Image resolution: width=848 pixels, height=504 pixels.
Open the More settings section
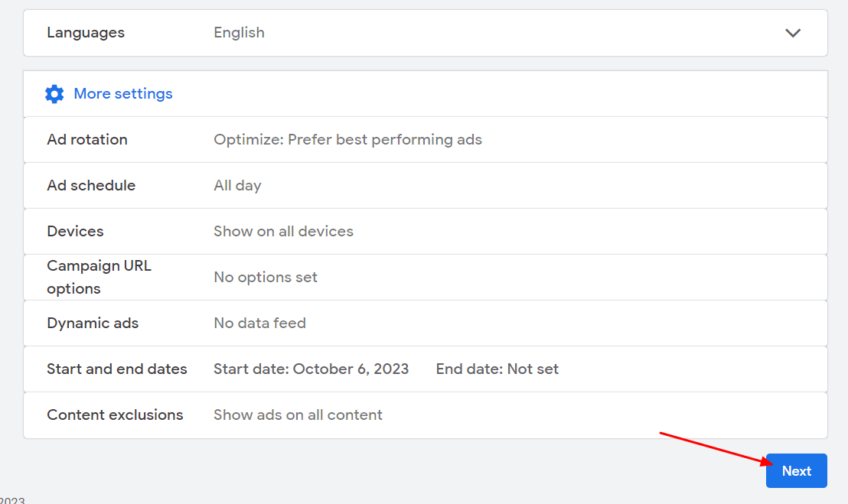tap(122, 93)
